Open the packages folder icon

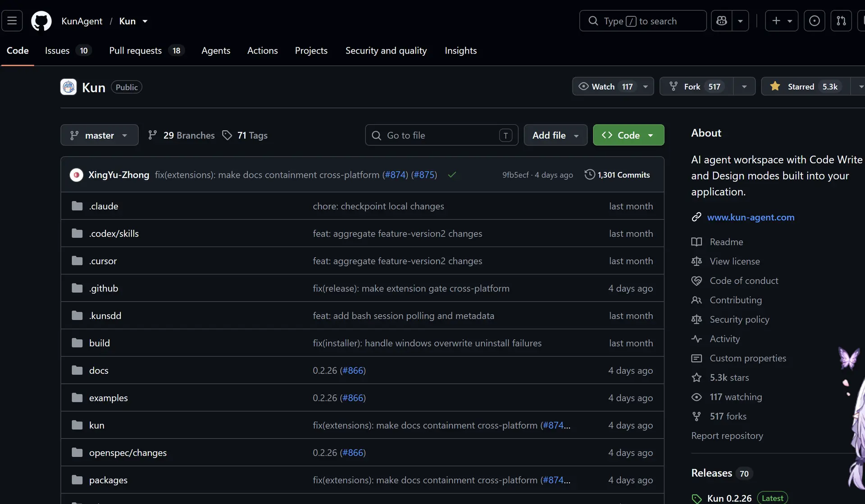77,480
